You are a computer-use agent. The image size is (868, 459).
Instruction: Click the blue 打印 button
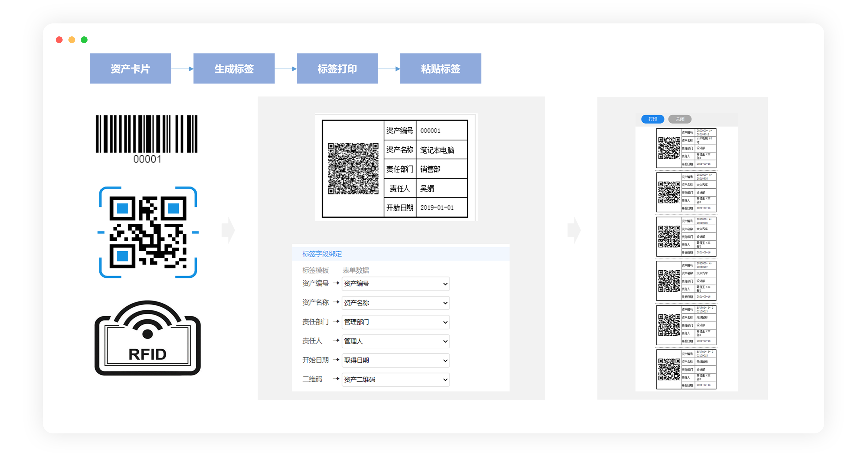(653, 119)
